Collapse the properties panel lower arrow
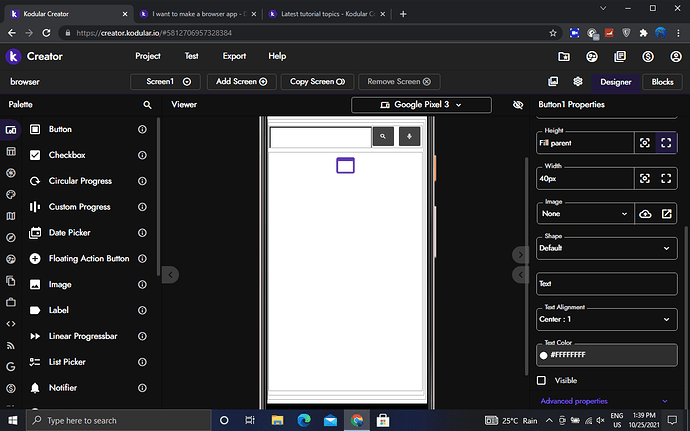This screenshot has width=690, height=431. 521,275
